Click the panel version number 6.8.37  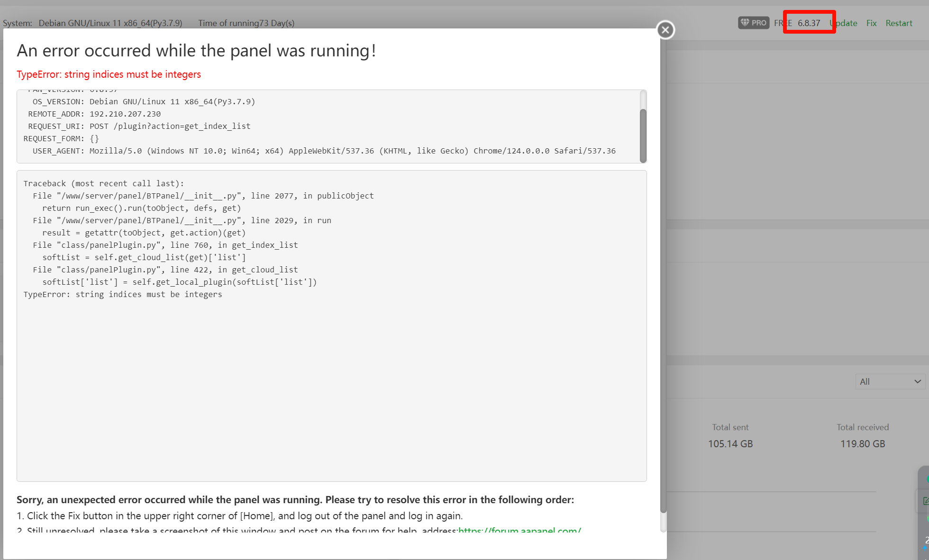click(809, 23)
